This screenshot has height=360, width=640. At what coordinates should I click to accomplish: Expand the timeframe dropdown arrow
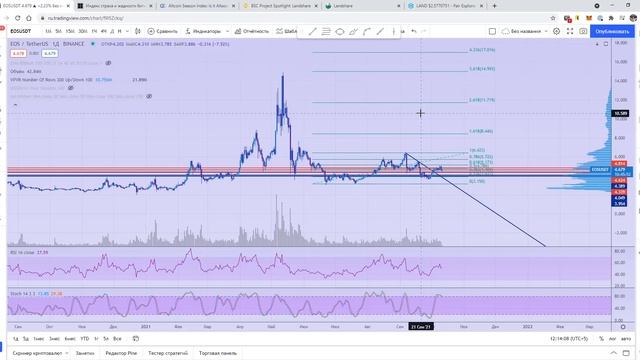pos(127,31)
